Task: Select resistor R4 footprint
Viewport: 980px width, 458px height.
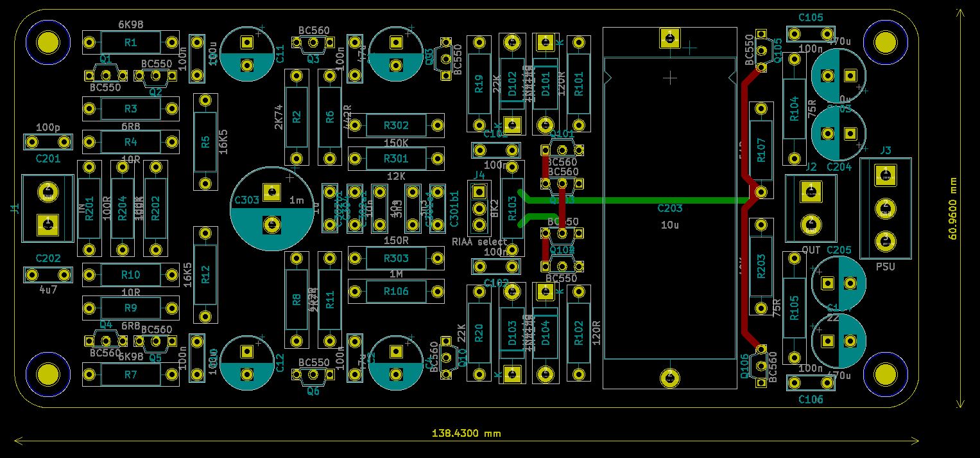Action: [x=130, y=141]
